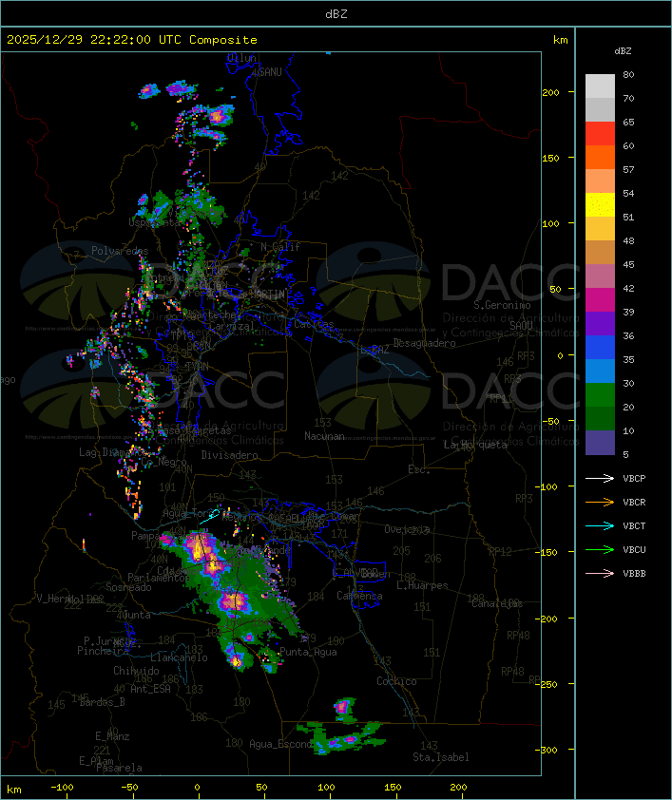Click the pink VBBB arrow icon

click(x=600, y=574)
